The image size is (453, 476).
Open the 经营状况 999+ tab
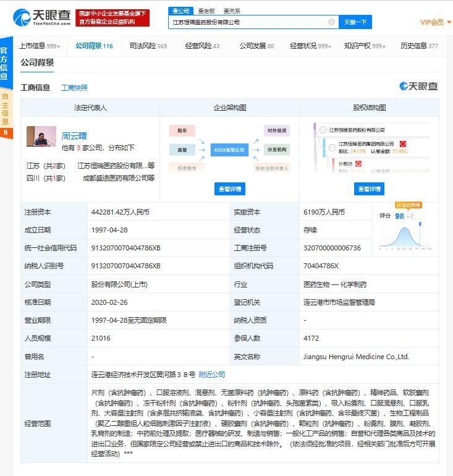pos(310,46)
